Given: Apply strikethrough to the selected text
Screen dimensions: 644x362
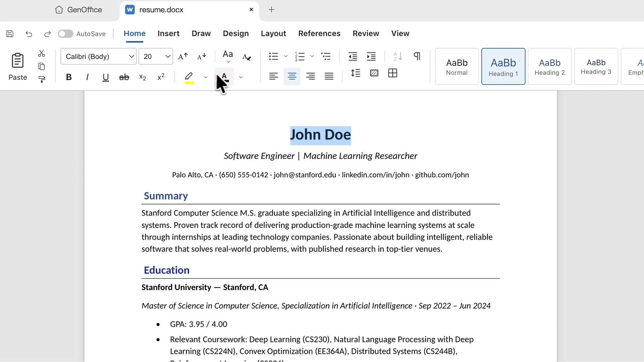Looking at the screenshot, I should (124, 77).
